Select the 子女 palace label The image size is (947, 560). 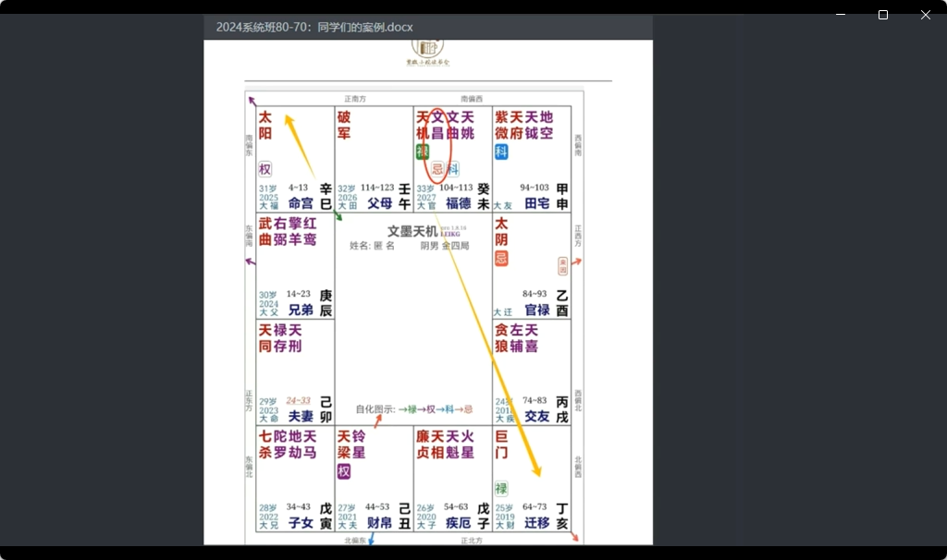pyautogui.click(x=301, y=523)
